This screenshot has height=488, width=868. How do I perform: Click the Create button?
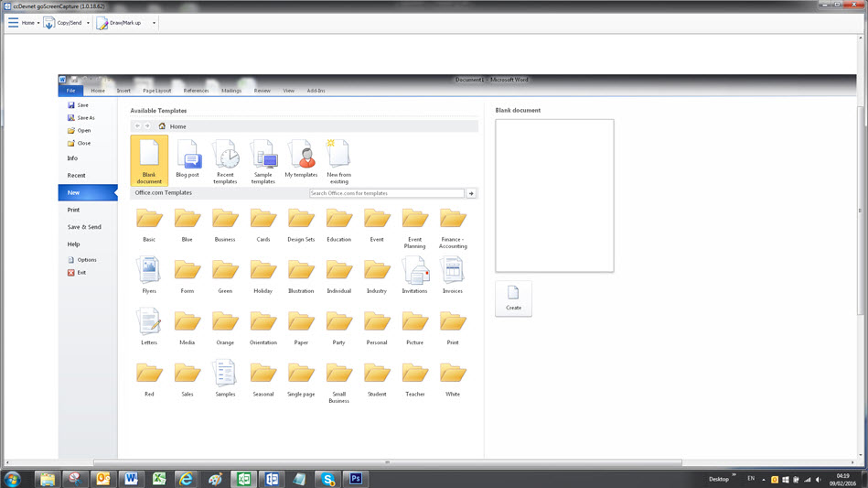pyautogui.click(x=513, y=298)
